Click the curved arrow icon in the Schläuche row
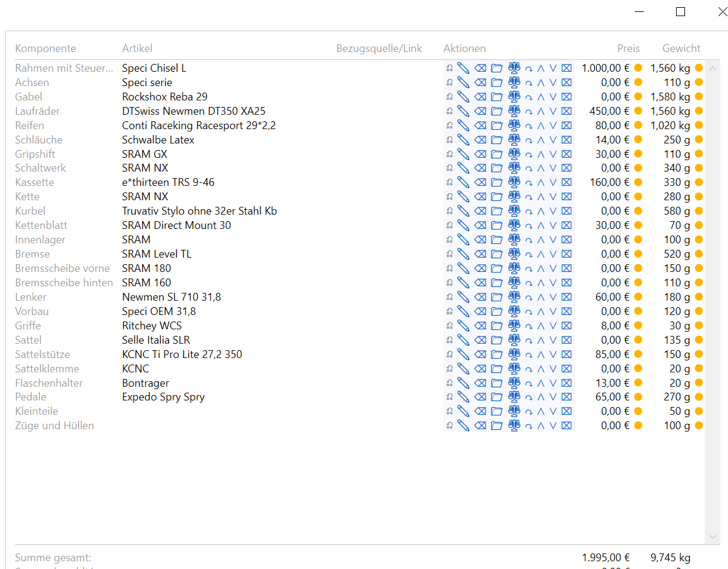 coord(529,140)
